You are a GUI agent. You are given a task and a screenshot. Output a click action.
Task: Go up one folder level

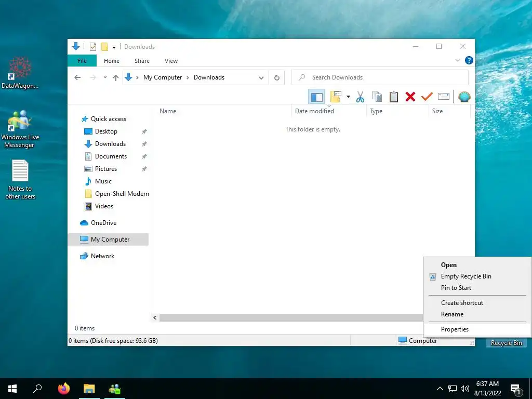click(116, 78)
